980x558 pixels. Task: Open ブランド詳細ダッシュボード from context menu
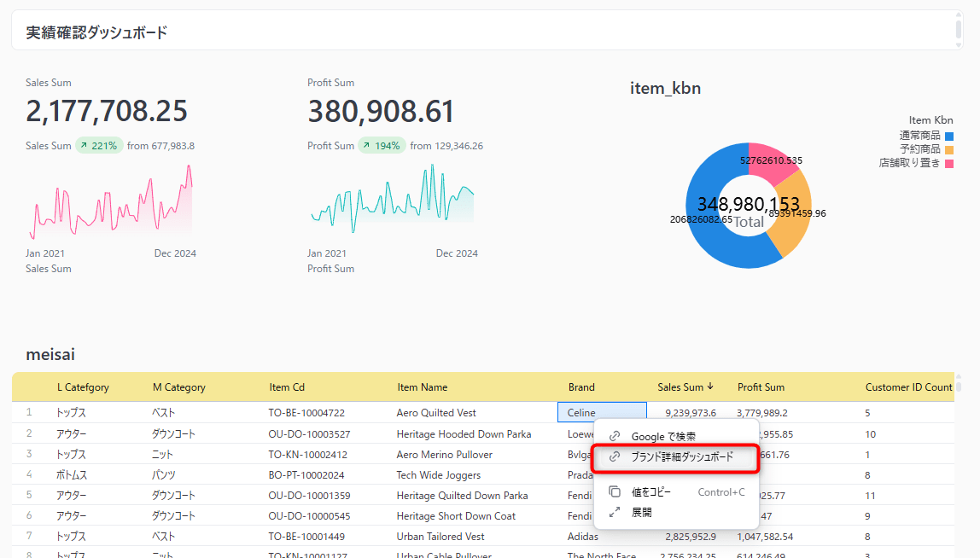pyautogui.click(x=675, y=456)
